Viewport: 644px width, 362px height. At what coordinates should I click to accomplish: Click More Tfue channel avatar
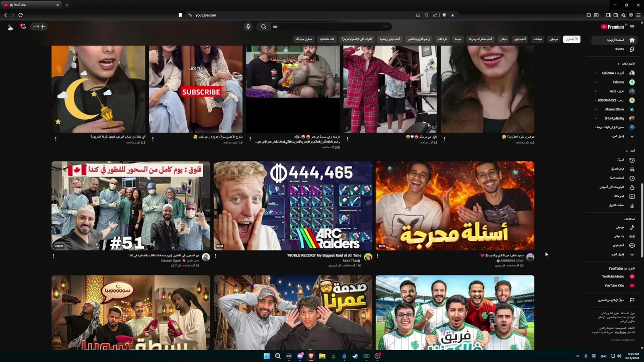tap(368, 257)
